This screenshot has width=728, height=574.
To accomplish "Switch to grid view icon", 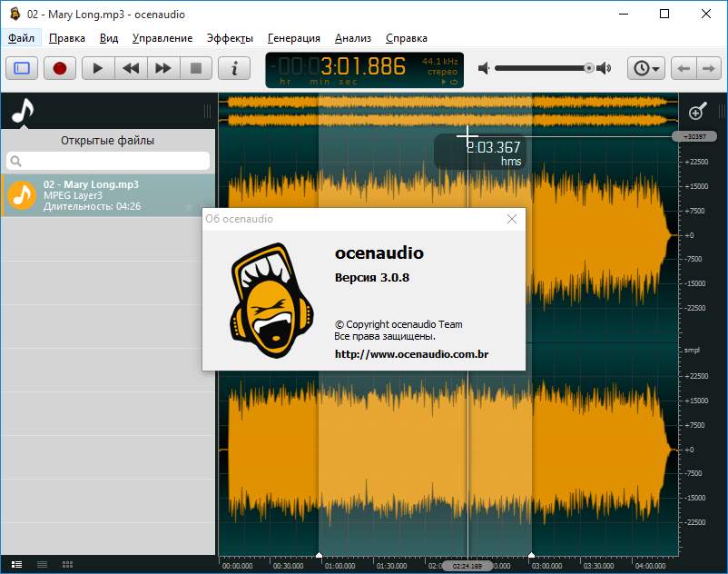I will click(x=67, y=564).
